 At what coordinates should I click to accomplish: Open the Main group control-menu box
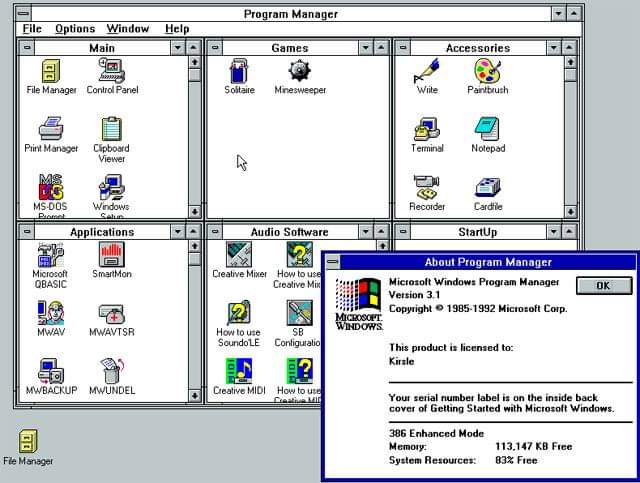(27, 48)
